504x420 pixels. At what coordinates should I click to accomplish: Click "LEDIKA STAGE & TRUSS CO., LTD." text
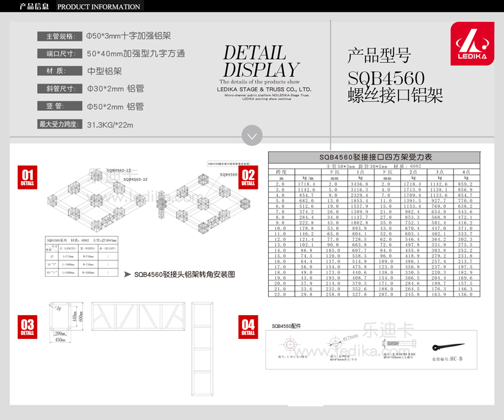point(264,90)
